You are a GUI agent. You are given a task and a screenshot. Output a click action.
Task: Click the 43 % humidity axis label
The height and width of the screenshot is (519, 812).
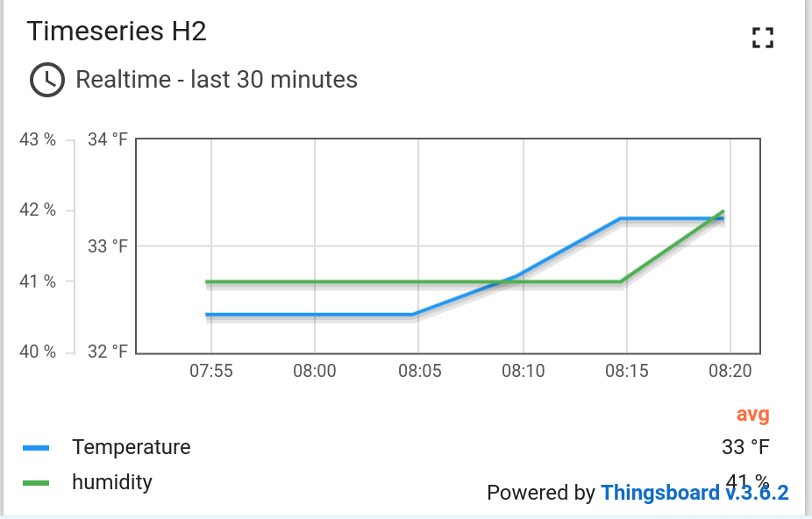pyautogui.click(x=38, y=139)
